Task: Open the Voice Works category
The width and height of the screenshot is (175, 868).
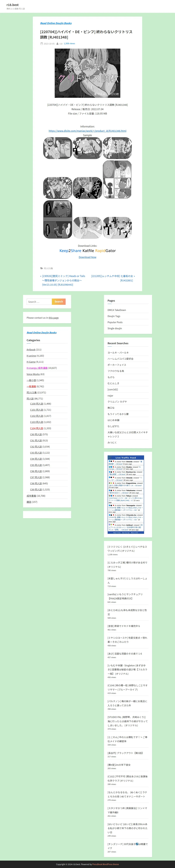Action: pyautogui.click(x=33, y=374)
